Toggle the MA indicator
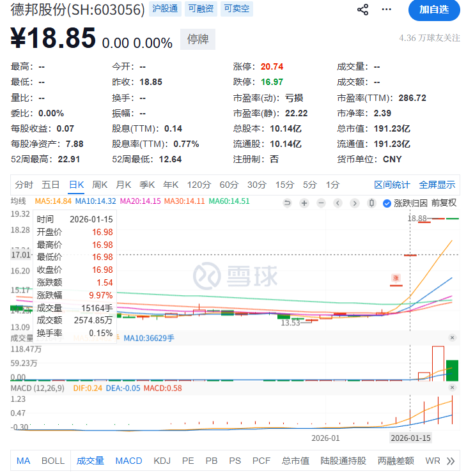The width and height of the screenshot is (466, 476). [24, 461]
